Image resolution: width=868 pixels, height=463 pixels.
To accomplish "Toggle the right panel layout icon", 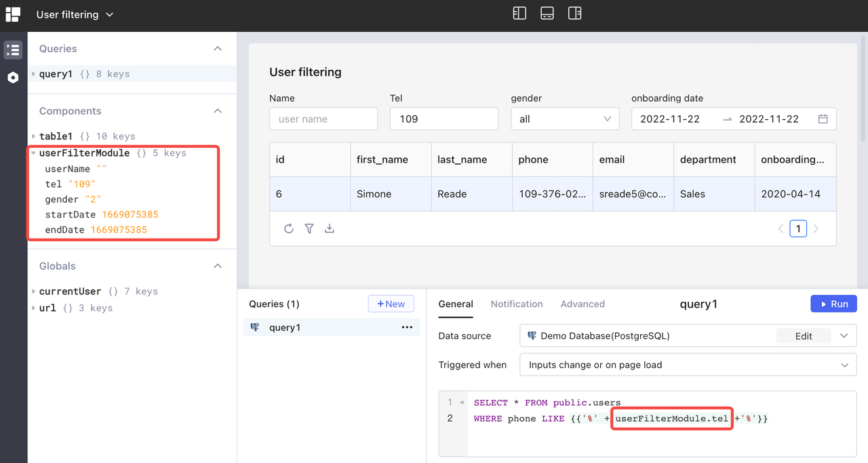I will (574, 14).
